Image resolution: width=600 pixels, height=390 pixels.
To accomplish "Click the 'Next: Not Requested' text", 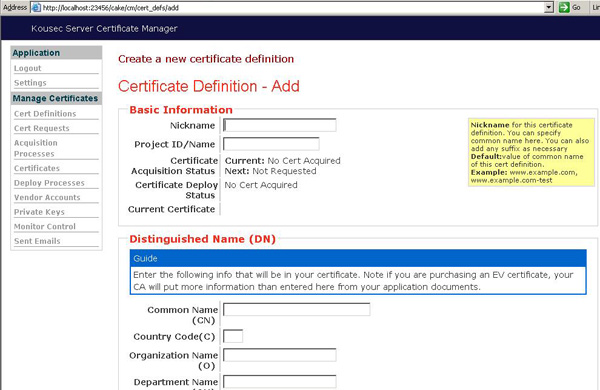I will pos(271,171).
